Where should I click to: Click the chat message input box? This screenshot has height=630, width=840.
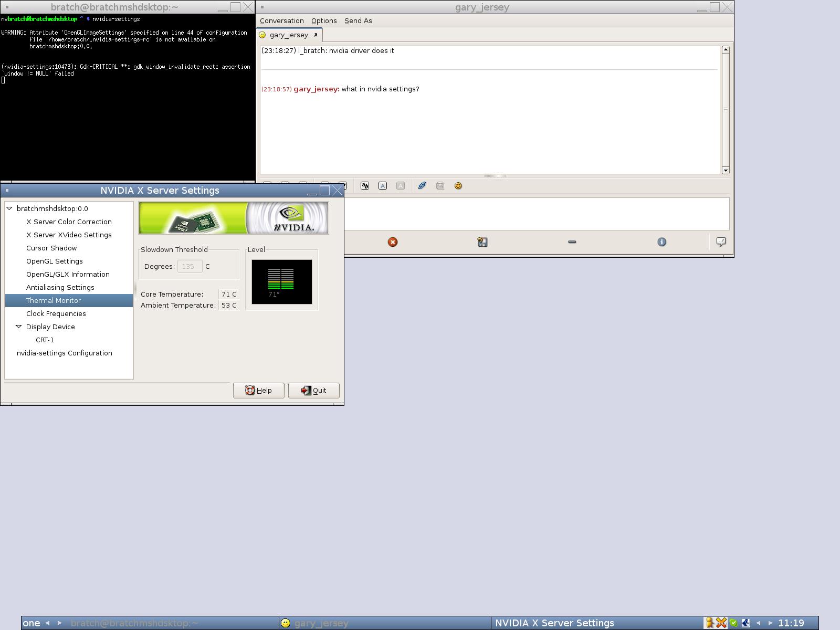(537, 214)
